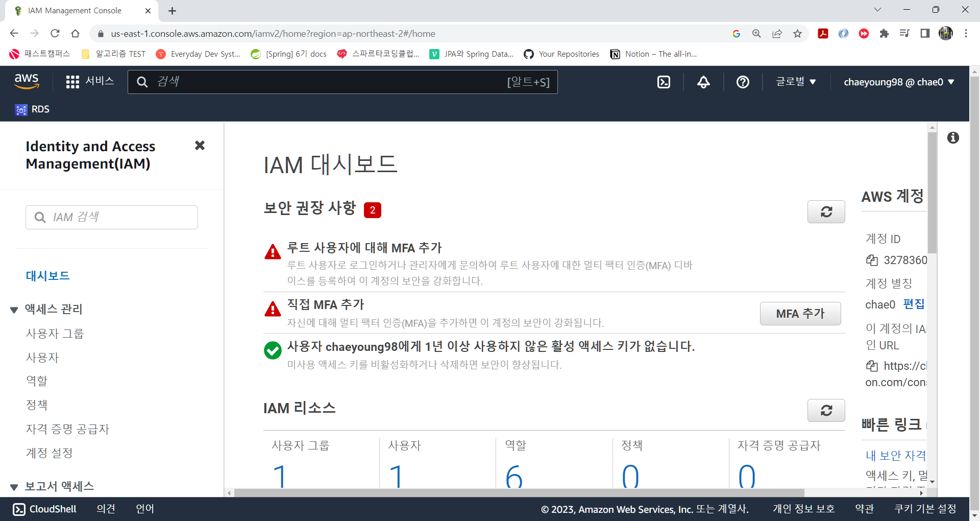
Task: Open the Global region dropdown
Action: tap(796, 82)
